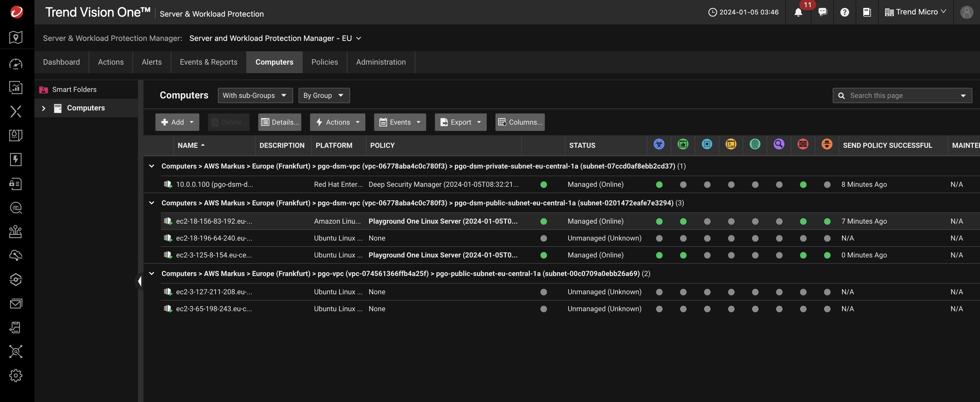
Task: Click the Columns... button
Action: (x=520, y=122)
